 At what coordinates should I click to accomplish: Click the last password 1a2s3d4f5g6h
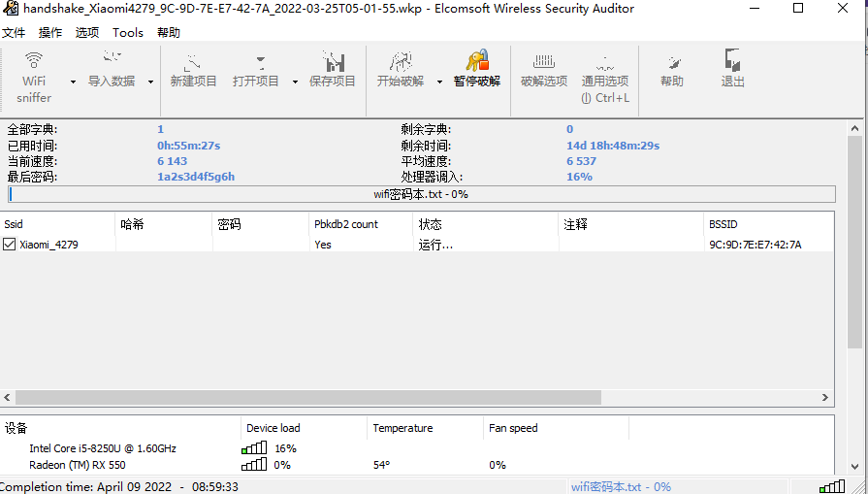tap(196, 177)
